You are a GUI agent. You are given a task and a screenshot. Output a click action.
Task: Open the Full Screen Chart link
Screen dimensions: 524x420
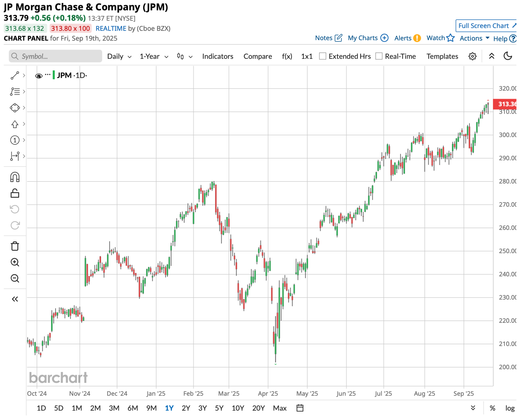click(x=486, y=26)
